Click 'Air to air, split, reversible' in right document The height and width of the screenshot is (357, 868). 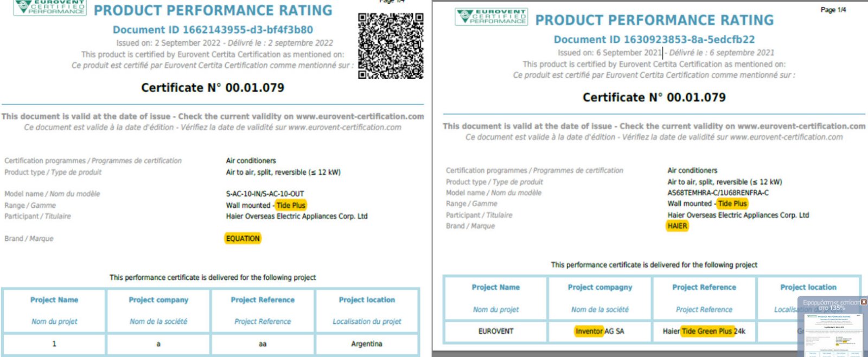pos(725,182)
